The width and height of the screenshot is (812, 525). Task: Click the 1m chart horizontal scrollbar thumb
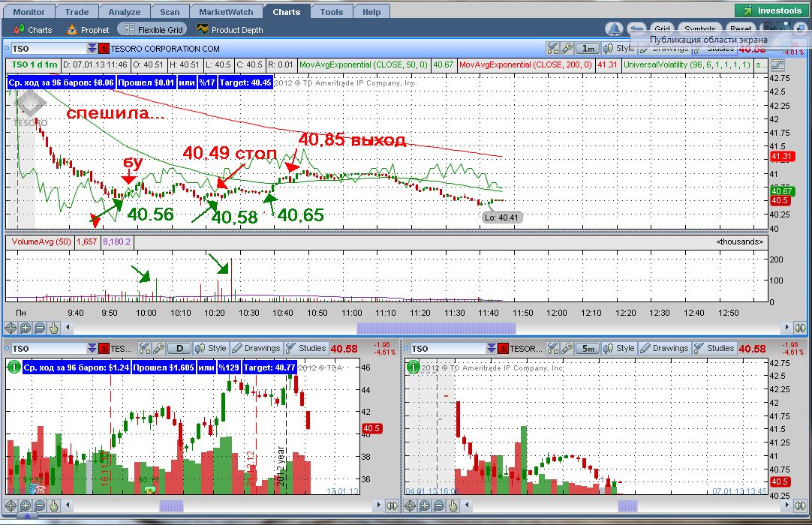pos(436,328)
